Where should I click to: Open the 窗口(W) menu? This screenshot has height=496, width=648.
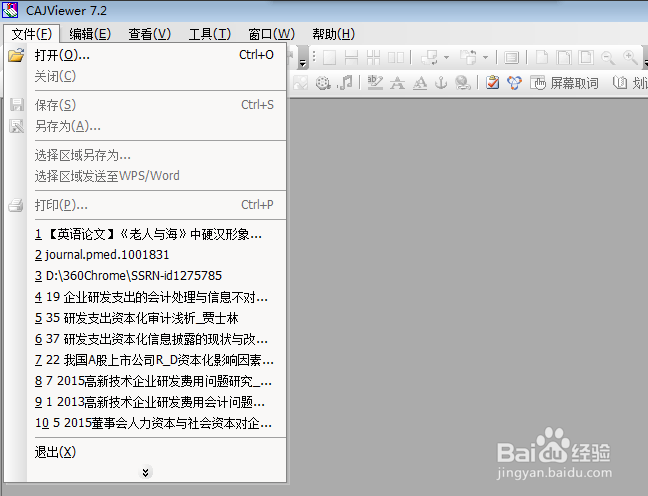coord(271,34)
